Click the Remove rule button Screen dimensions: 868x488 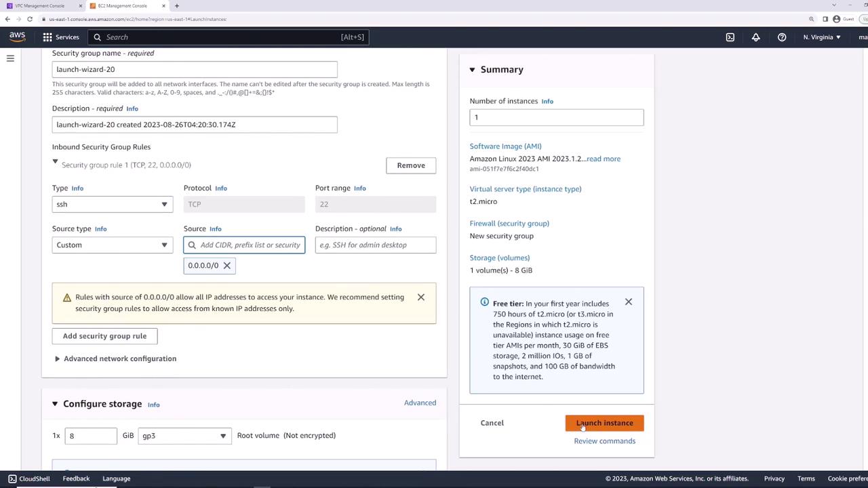click(411, 165)
